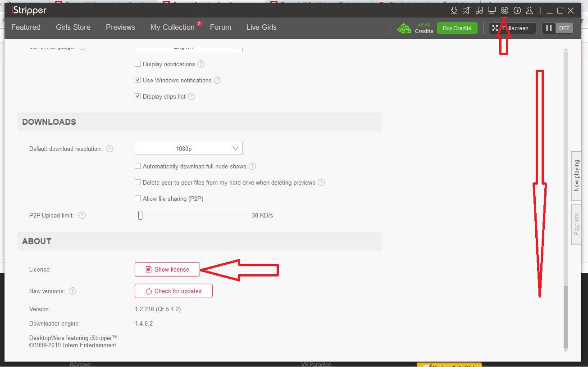Click the P2P Upload limit slider handle
The image size is (588, 367).
tap(141, 215)
